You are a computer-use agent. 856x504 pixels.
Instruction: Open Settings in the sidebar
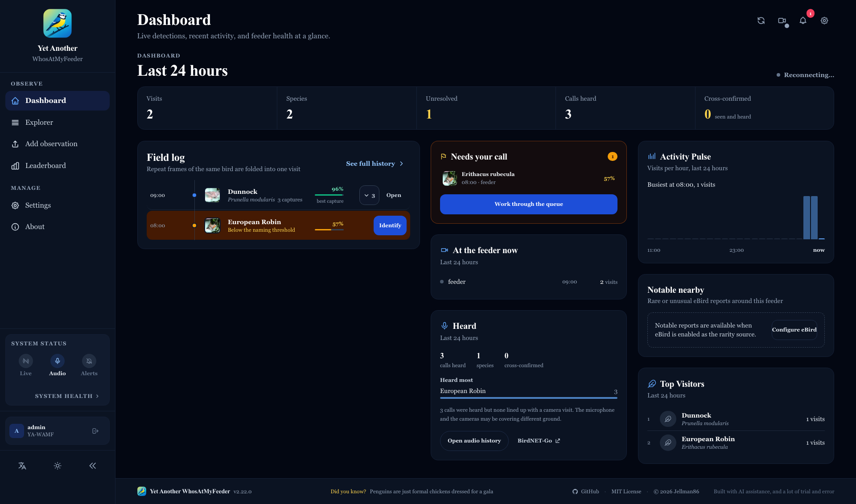tap(58, 205)
